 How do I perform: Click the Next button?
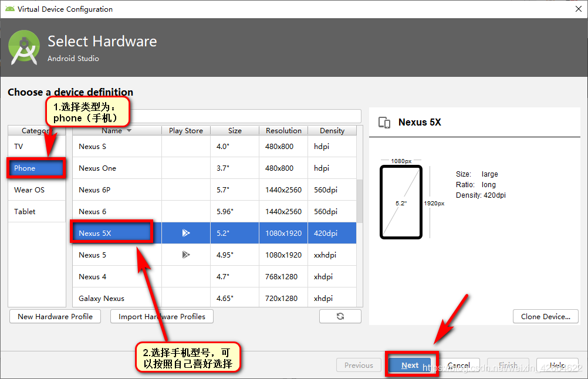(410, 365)
